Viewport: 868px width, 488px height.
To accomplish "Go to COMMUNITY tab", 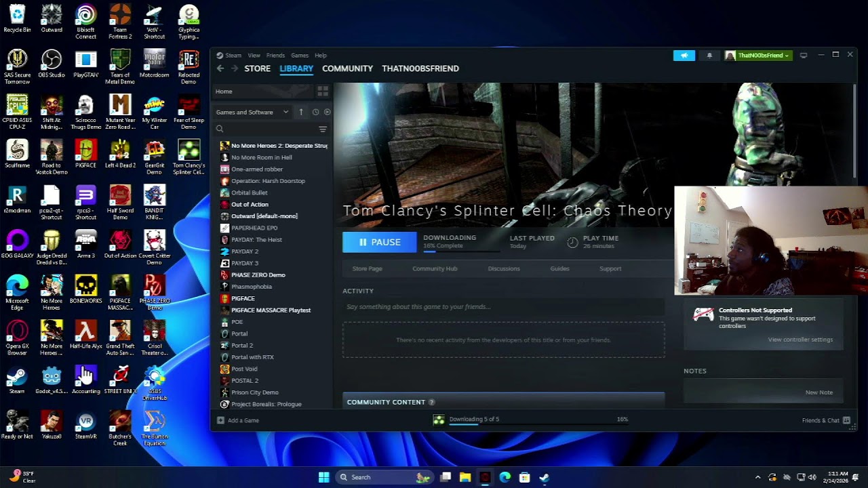I will coord(347,68).
